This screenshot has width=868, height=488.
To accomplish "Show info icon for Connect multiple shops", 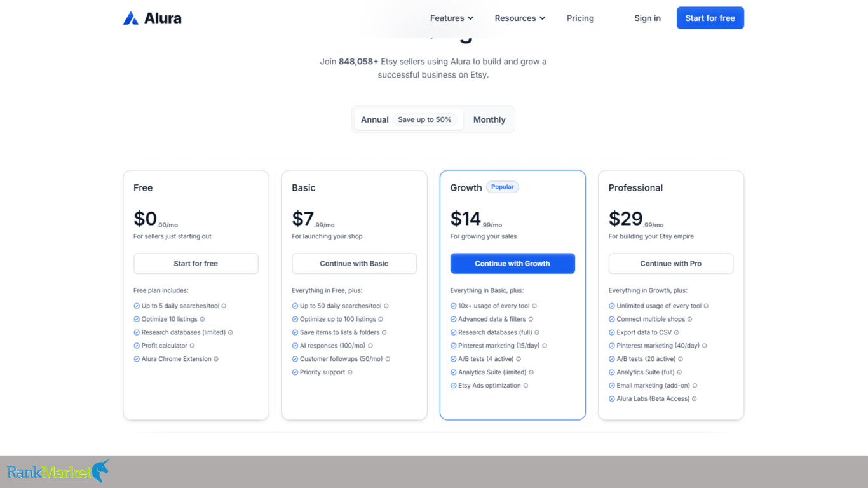I will (x=690, y=319).
